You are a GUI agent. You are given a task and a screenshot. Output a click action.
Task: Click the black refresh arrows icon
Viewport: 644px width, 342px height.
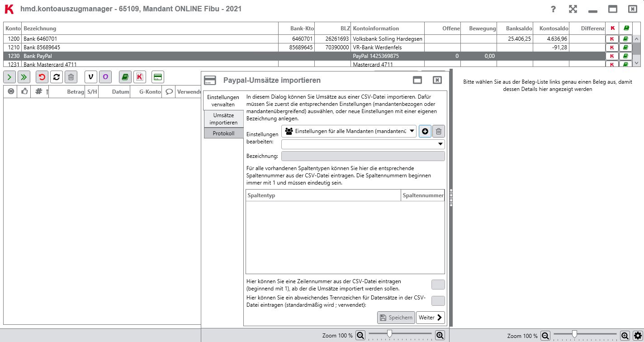coord(56,77)
